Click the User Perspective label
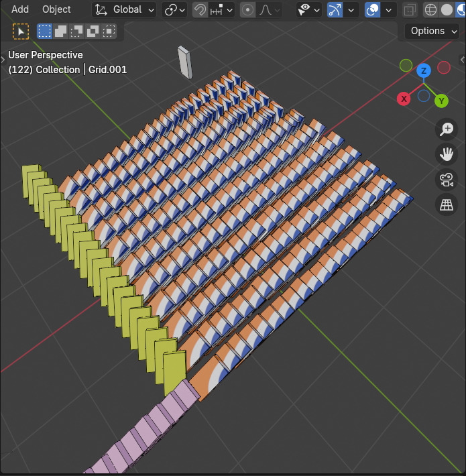Viewport: 466px width, 476px height. pos(46,55)
